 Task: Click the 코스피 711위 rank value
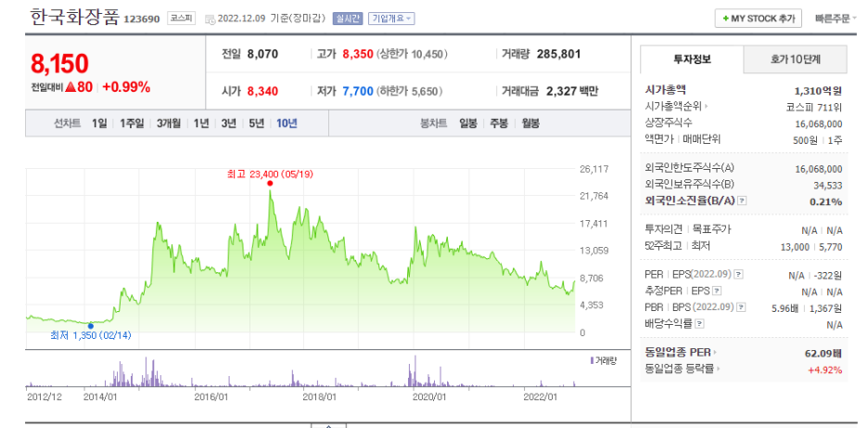(x=814, y=107)
